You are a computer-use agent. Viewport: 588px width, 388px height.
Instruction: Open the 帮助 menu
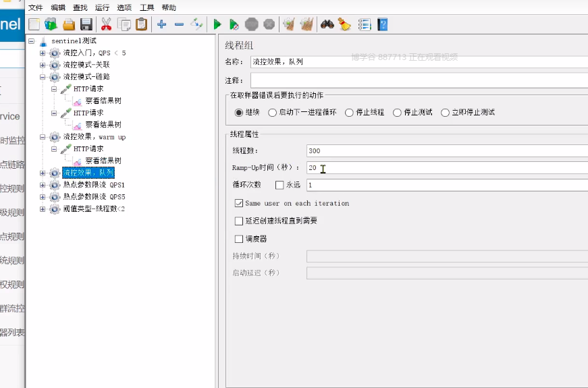(169, 7)
